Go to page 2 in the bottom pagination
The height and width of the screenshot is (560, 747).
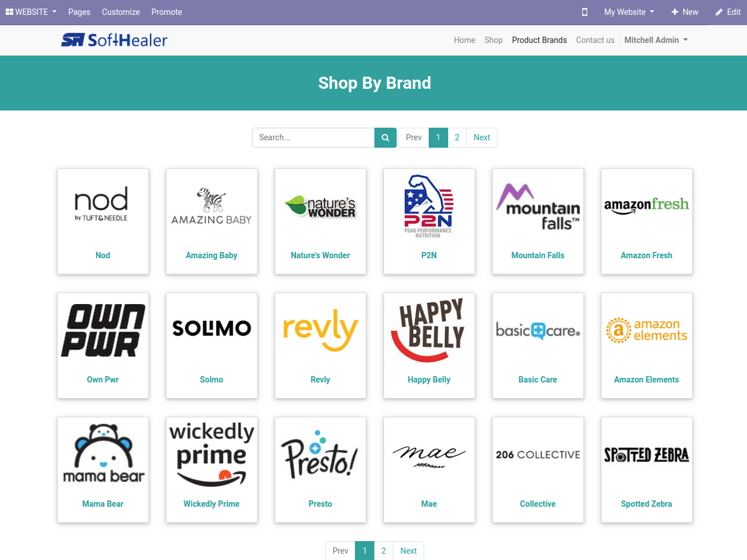384,551
